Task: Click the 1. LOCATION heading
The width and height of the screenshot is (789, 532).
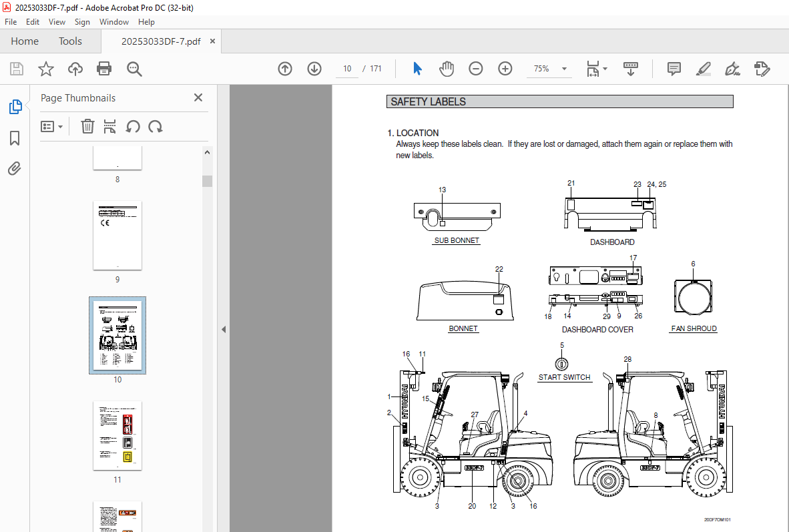Action: 413,133
